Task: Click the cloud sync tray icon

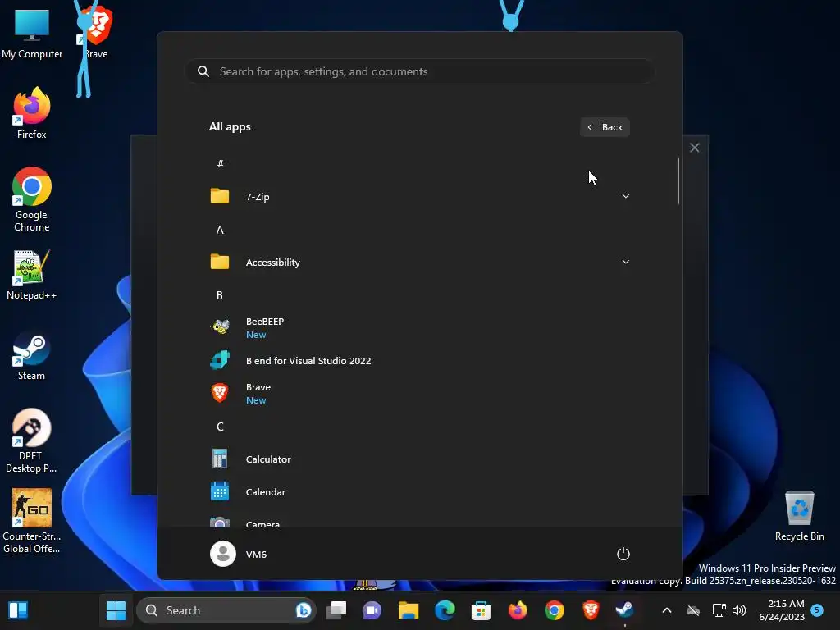Action: pyautogui.click(x=693, y=610)
